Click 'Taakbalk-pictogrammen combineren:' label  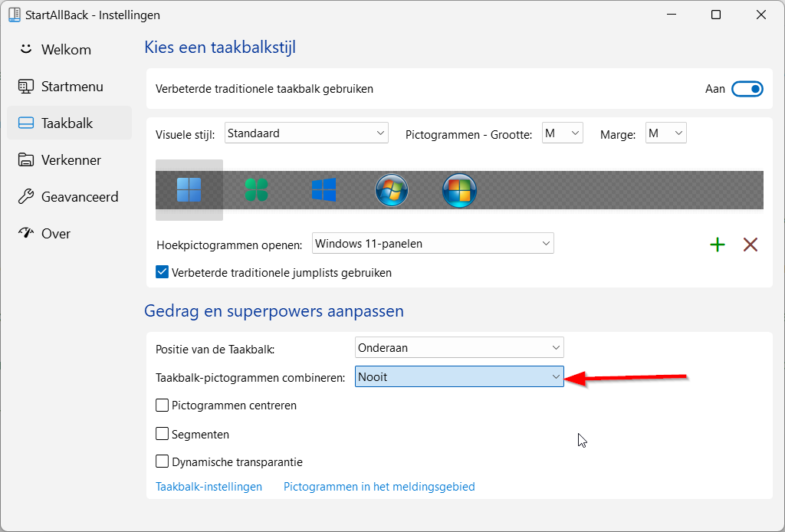tap(251, 378)
